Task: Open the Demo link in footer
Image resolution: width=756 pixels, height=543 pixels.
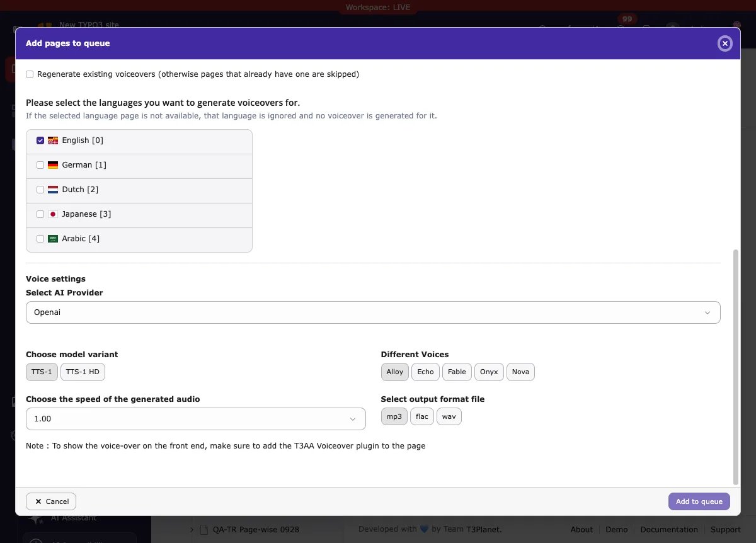Action: tap(617, 530)
